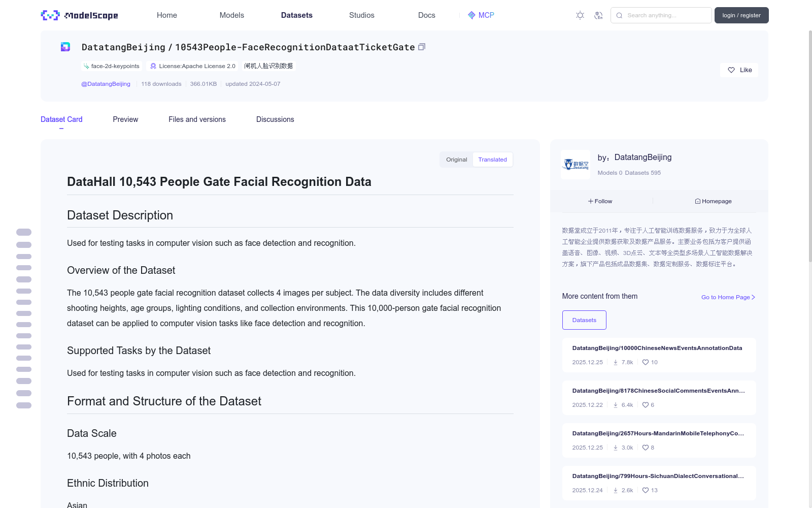Copy the dataset name with the copy icon
This screenshot has width=812, height=508.
[x=422, y=47]
